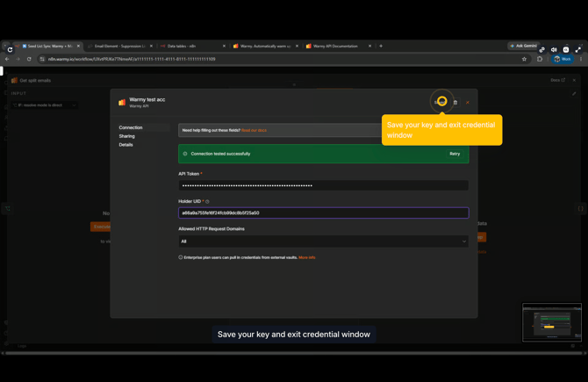588x382 pixels.
Task: Open the video preview thumbnail at bottom-right
Action: pos(552,322)
